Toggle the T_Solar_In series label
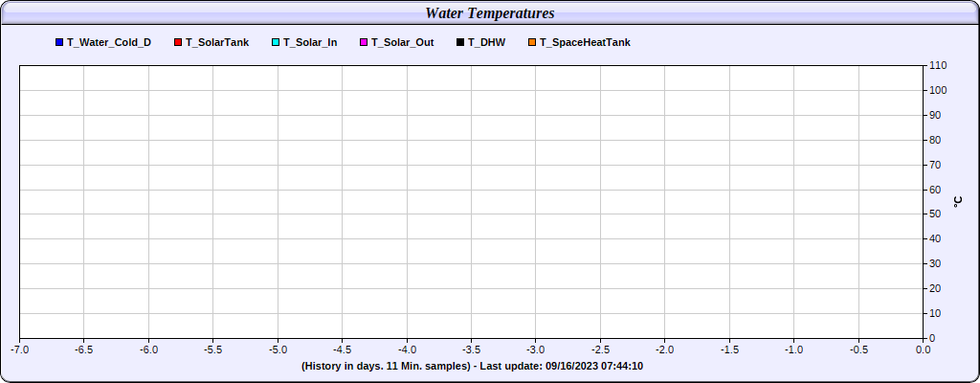 310,42
